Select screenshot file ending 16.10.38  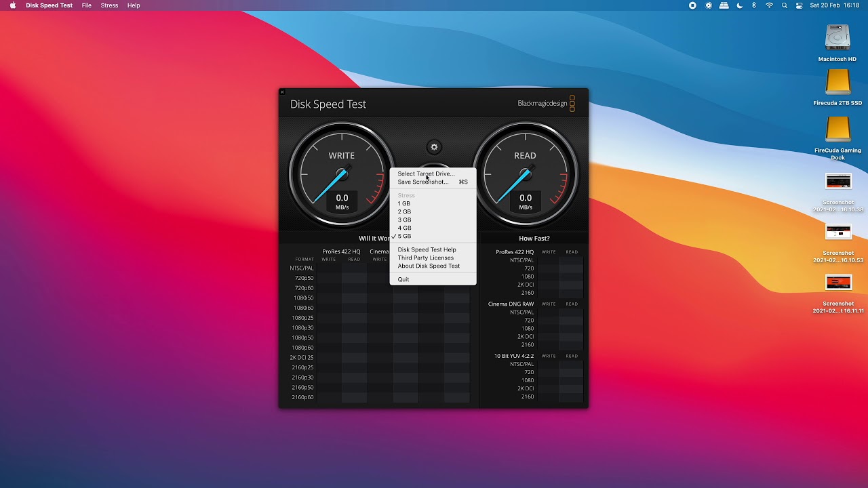tap(838, 182)
